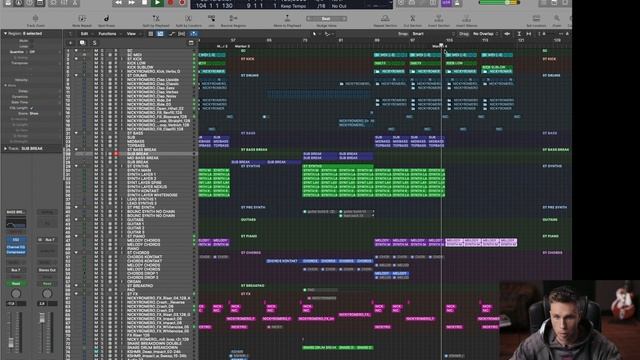The width and height of the screenshot is (640, 360).
Task: Click the Fast Forward transport button
Action: pos(131,3)
